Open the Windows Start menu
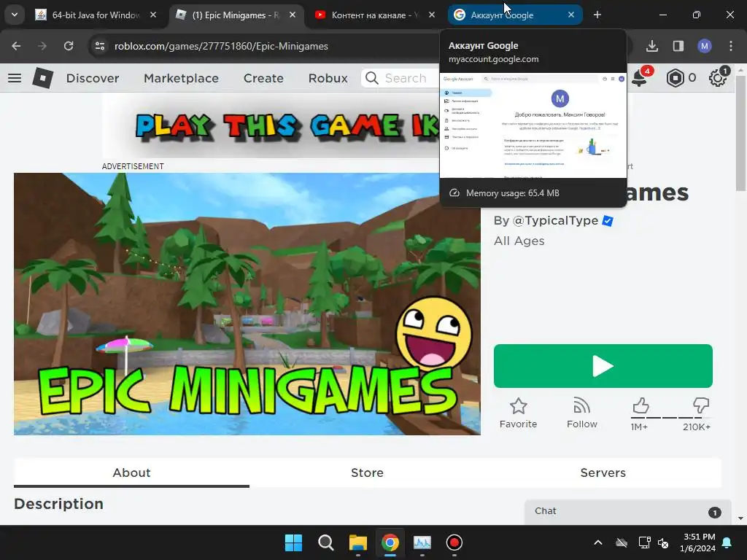 point(293,542)
